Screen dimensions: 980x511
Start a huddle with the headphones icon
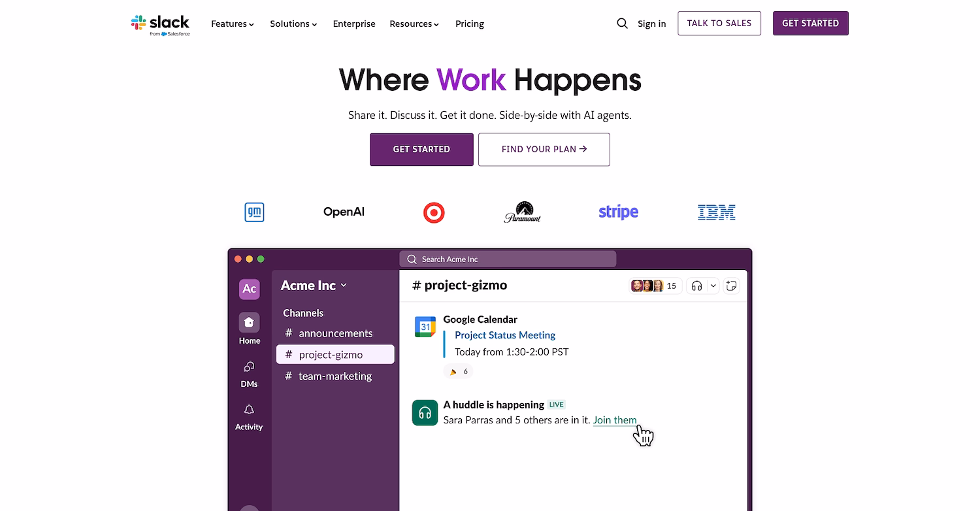pos(696,286)
